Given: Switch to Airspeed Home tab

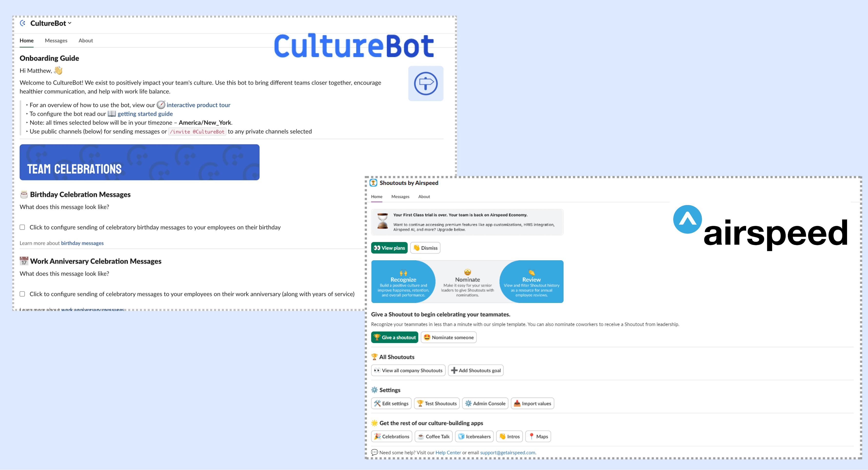Looking at the screenshot, I should tap(377, 196).
